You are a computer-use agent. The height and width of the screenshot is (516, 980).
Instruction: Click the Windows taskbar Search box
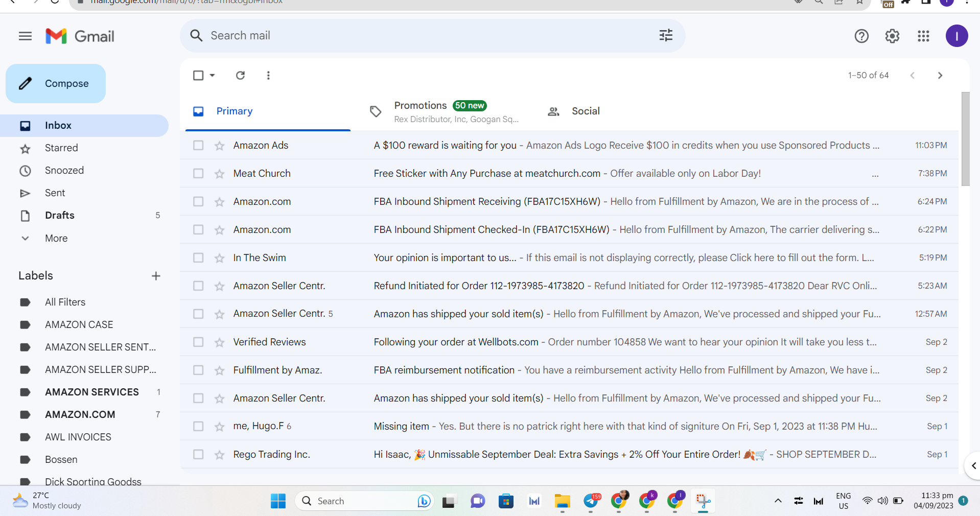(364, 501)
